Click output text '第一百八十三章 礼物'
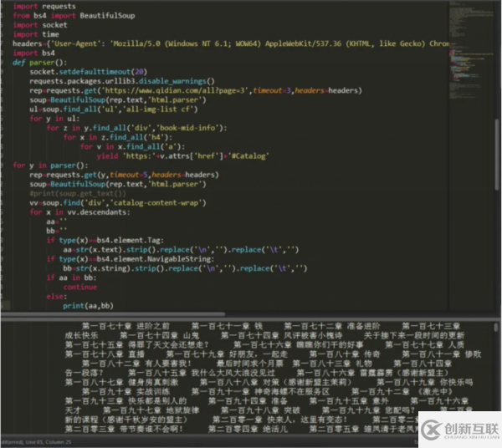502x448 pixels. 332,364
